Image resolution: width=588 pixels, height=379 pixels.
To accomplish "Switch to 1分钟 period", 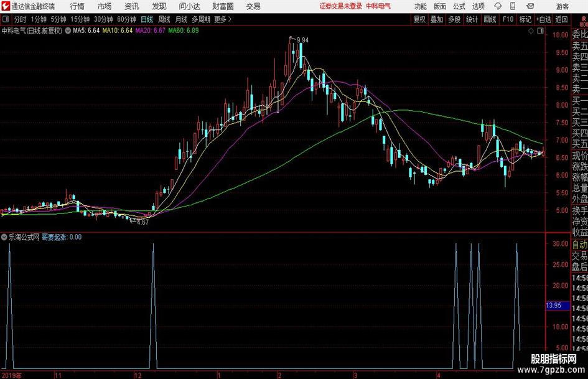I will 39,19.
